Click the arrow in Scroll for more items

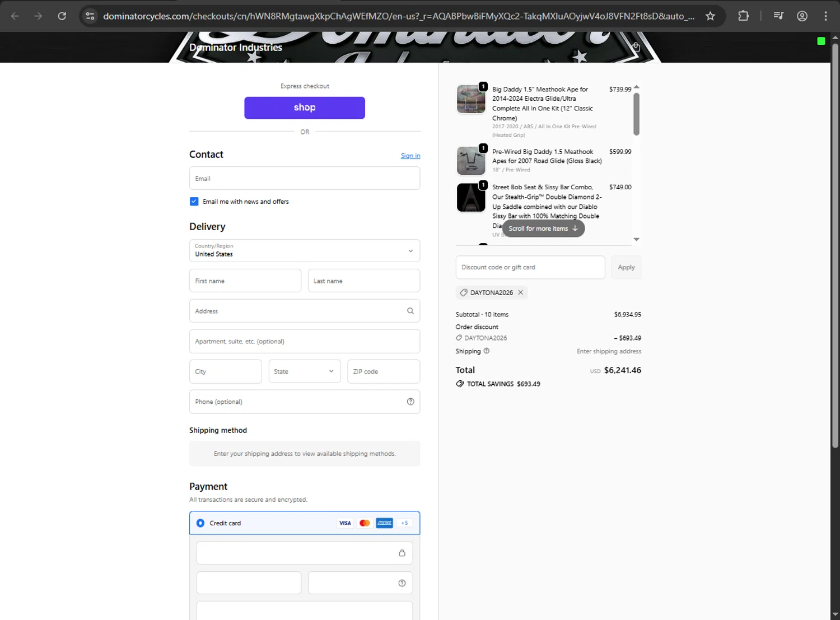575,229
